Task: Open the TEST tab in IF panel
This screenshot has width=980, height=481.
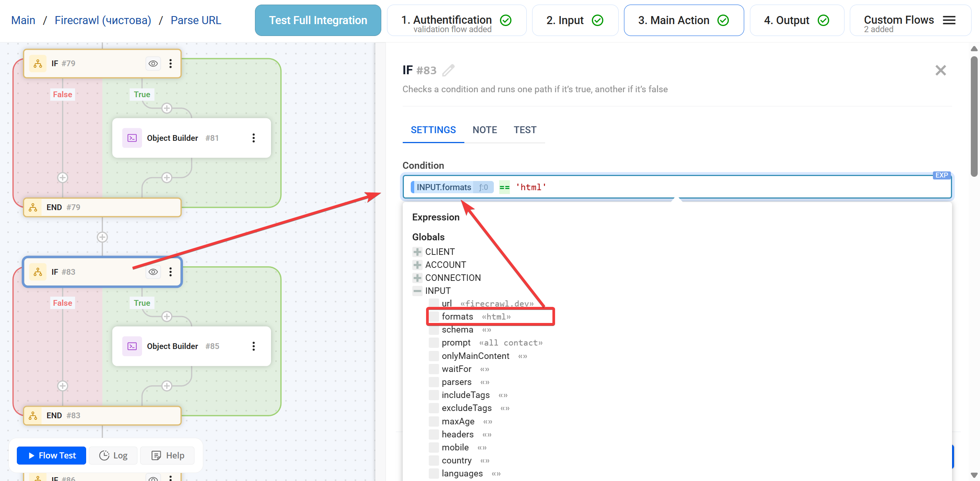Action: [525, 130]
